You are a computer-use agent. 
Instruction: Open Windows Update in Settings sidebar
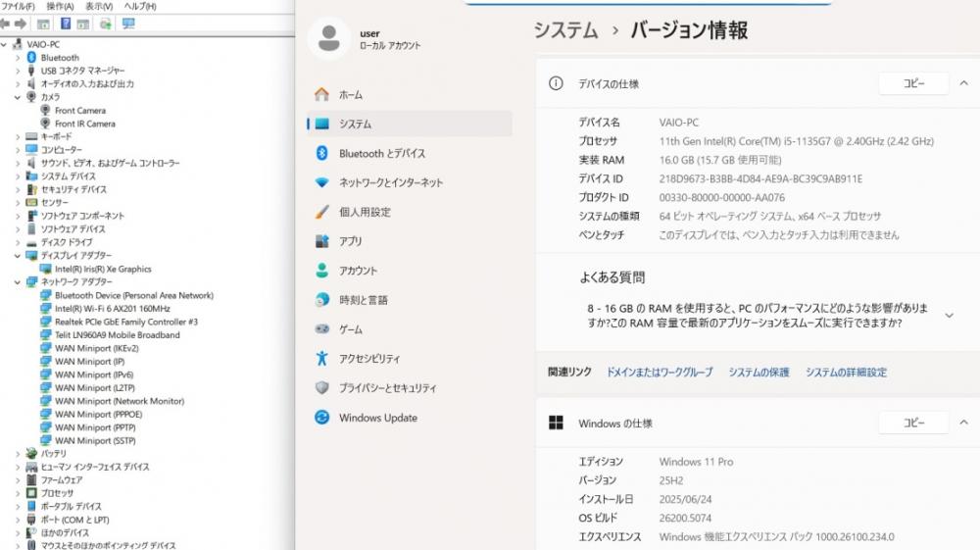pyautogui.click(x=377, y=418)
